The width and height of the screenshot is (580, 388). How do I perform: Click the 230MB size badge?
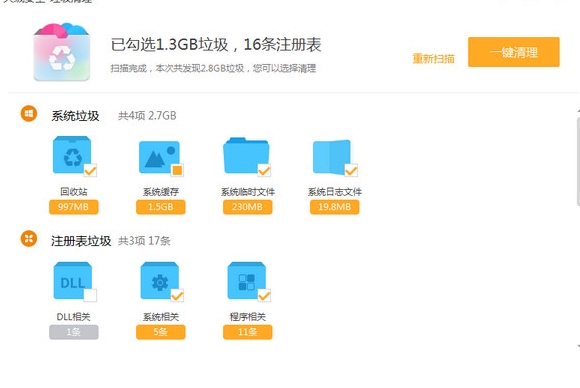[x=247, y=207]
